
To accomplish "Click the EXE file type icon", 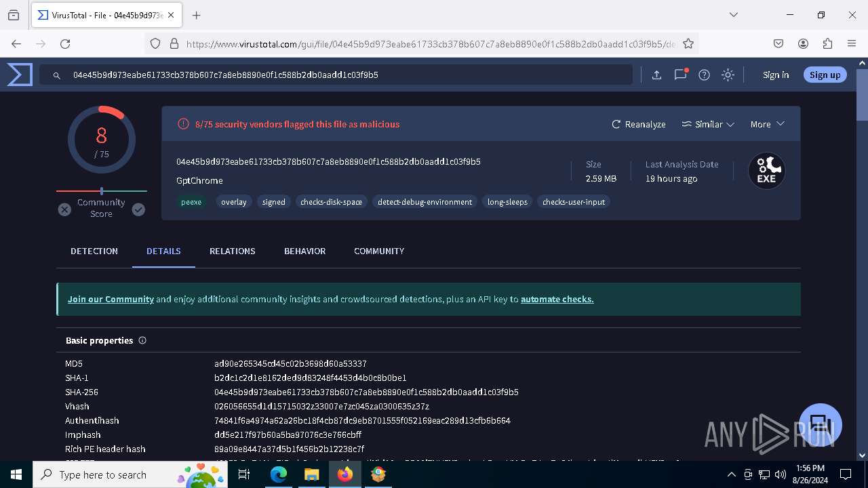I will click(x=766, y=171).
